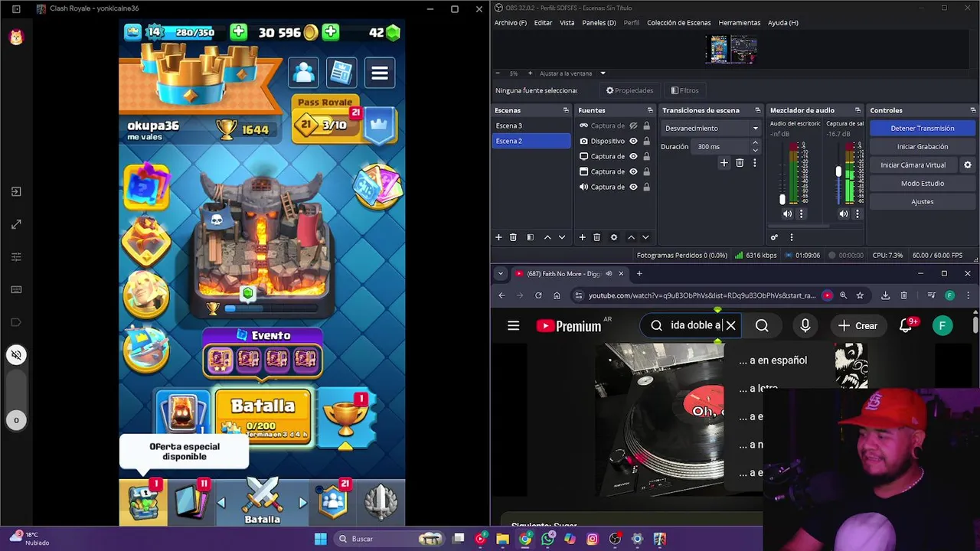The width and height of the screenshot is (980, 551).
Task: Open Colección de Escenas menu in OBS
Action: tap(678, 22)
